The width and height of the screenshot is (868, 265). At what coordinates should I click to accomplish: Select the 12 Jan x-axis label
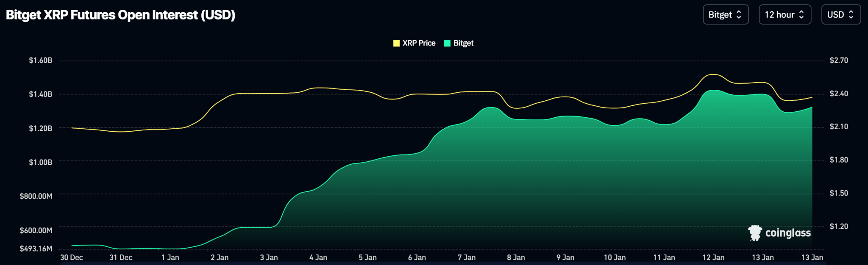(713, 257)
